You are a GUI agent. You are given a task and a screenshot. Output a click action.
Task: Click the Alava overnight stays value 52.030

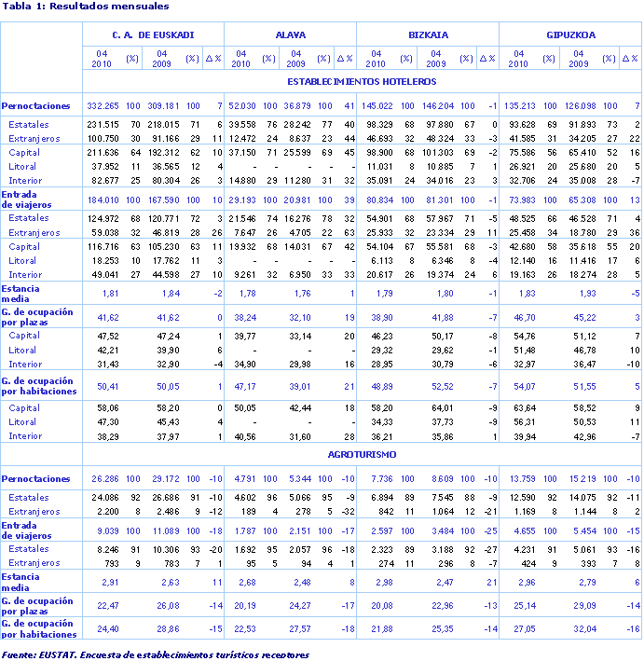click(x=241, y=105)
